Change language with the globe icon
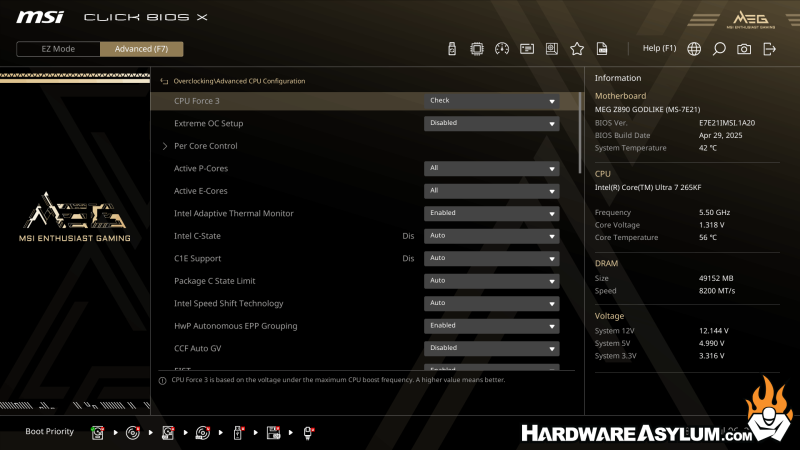This screenshot has width=800, height=450. (x=694, y=49)
